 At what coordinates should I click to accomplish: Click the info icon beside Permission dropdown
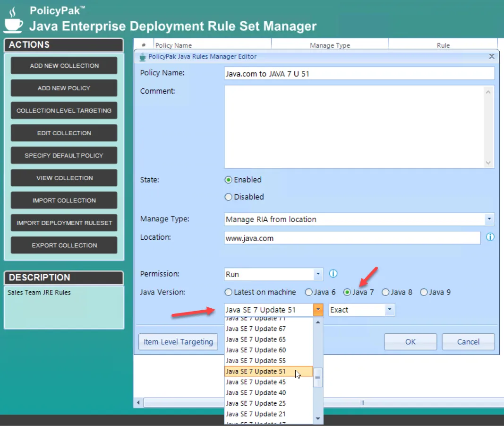tap(333, 274)
